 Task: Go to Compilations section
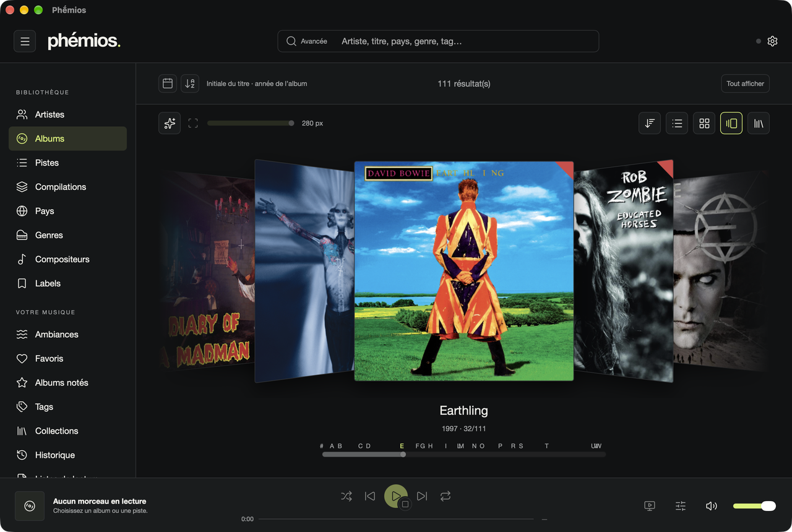tap(67, 187)
